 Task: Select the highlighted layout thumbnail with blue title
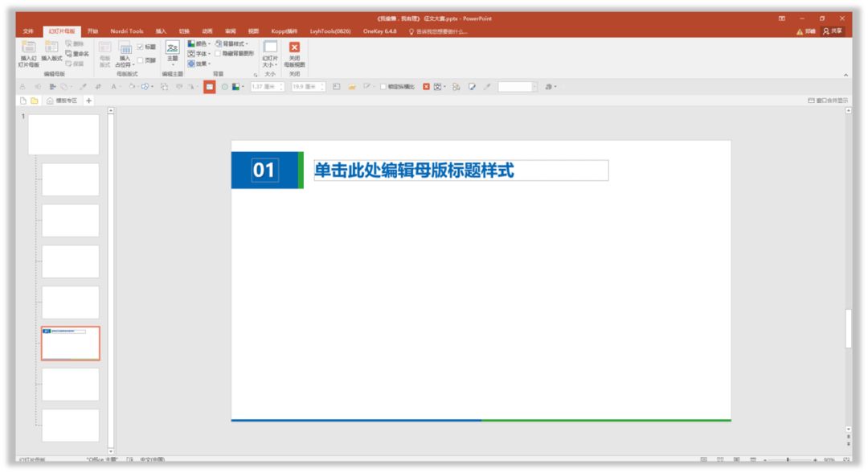tap(70, 343)
